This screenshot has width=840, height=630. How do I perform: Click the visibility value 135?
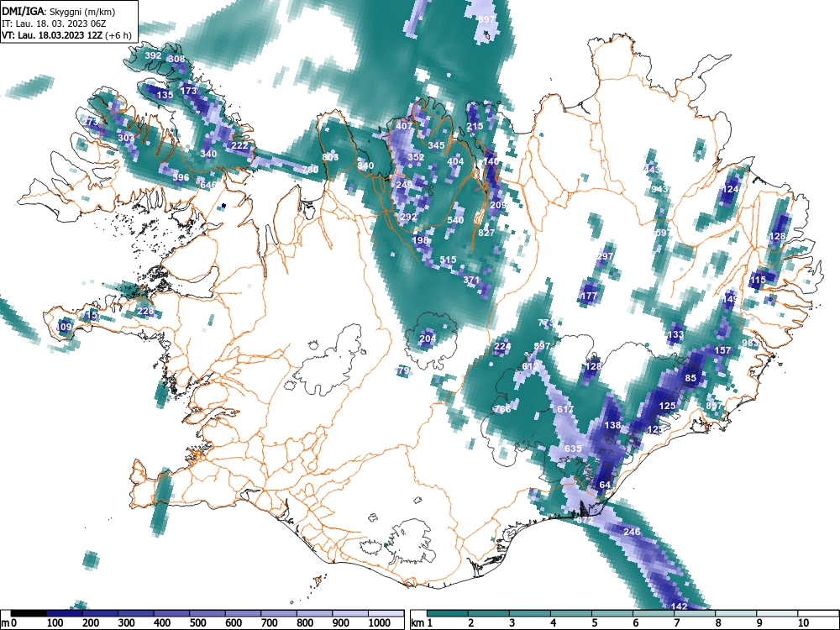165,95
